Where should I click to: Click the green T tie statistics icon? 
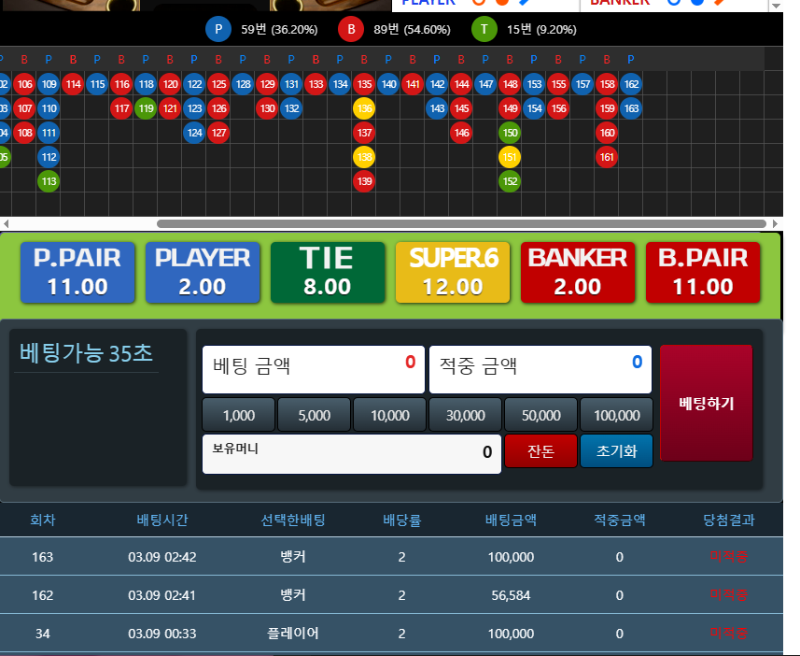tap(484, 29)
